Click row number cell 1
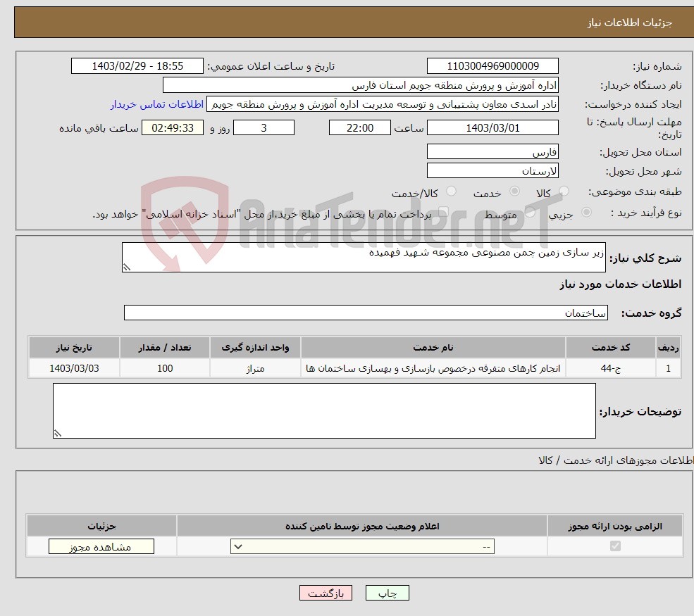 point(669,368)
